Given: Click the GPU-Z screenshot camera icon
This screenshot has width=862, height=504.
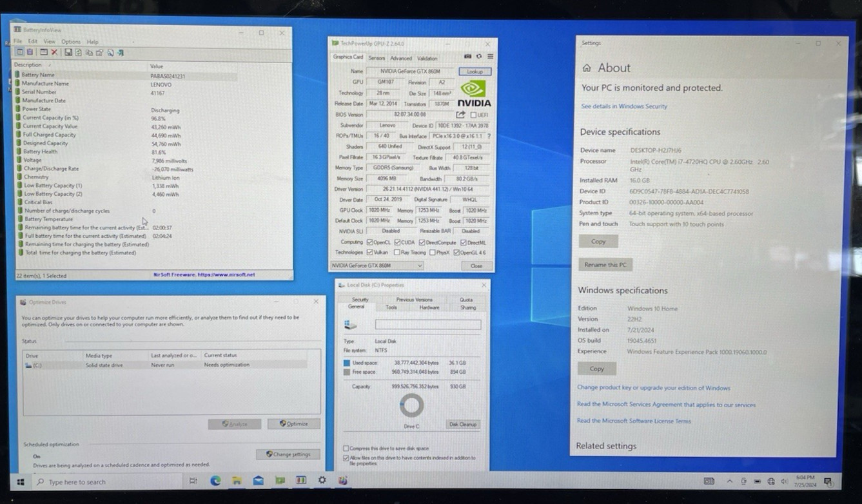Looking at the screenshot, I should [468, 57].
